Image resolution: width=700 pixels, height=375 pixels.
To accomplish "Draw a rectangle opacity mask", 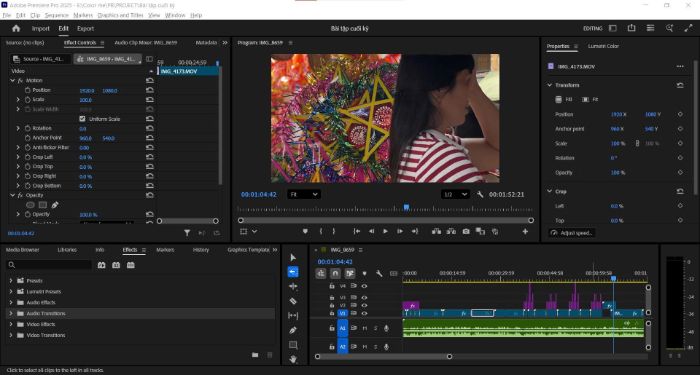I will click(x=43, y=205).
